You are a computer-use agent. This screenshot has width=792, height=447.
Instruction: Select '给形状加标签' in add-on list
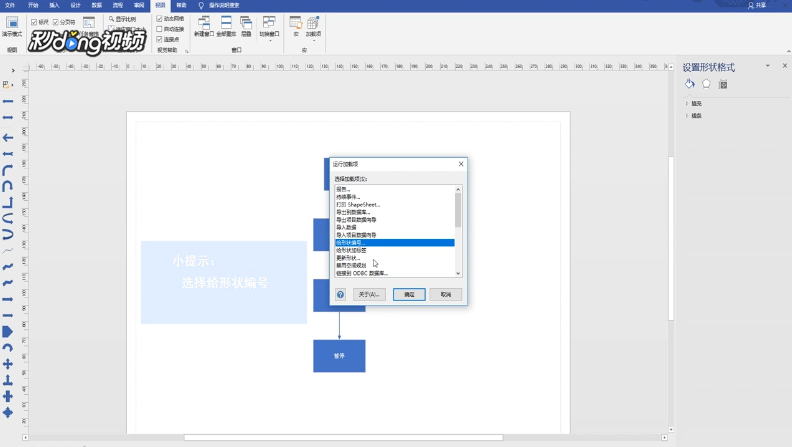pyautogui.click(x=351, y=250)
